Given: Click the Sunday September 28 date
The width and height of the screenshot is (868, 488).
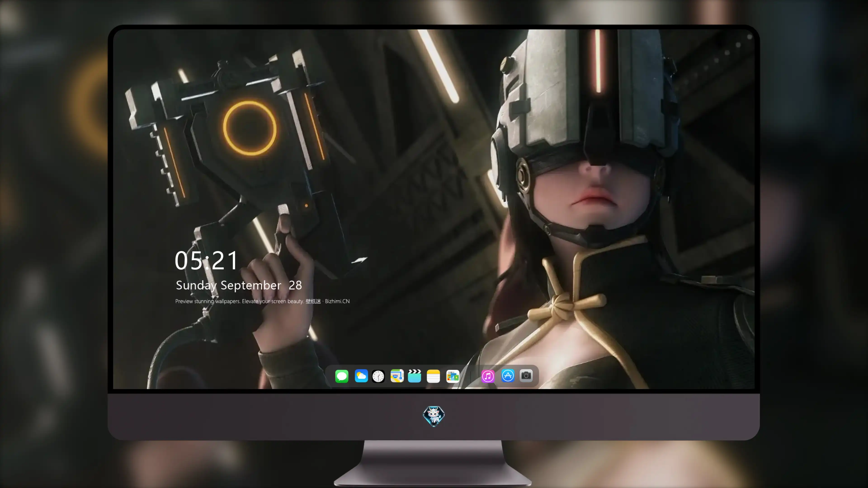Looking at the screenshot, I should (239, 285).
